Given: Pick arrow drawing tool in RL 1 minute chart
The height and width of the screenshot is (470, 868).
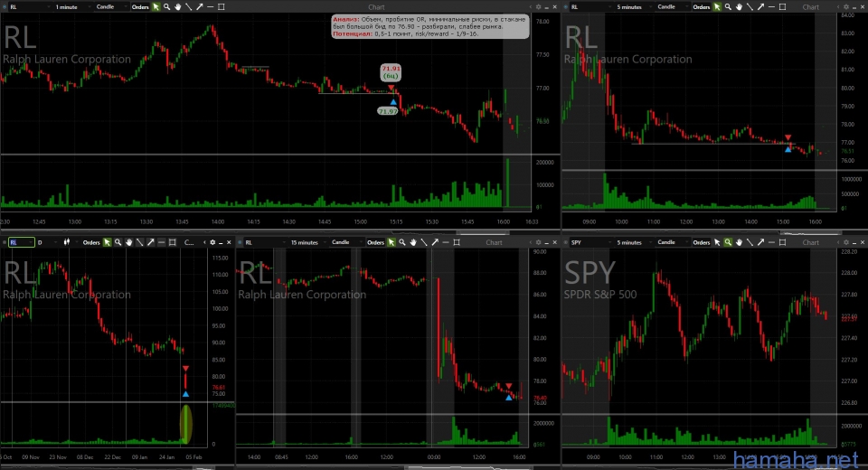Looking at the screenshot, I should point(199,6).
